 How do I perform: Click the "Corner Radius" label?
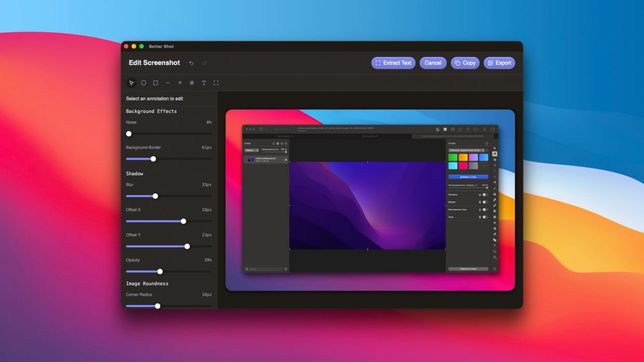tap(139, 295)
